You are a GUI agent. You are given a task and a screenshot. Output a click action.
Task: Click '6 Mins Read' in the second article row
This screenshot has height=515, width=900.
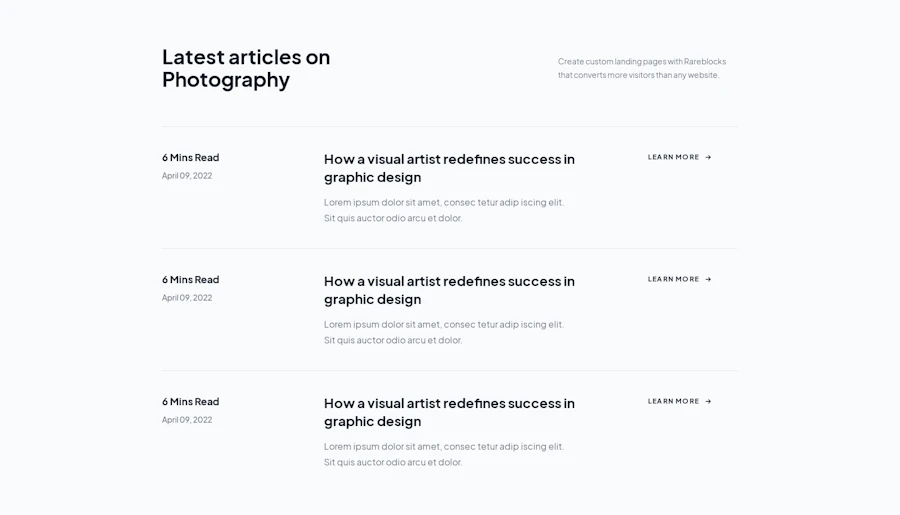(191, 280)
